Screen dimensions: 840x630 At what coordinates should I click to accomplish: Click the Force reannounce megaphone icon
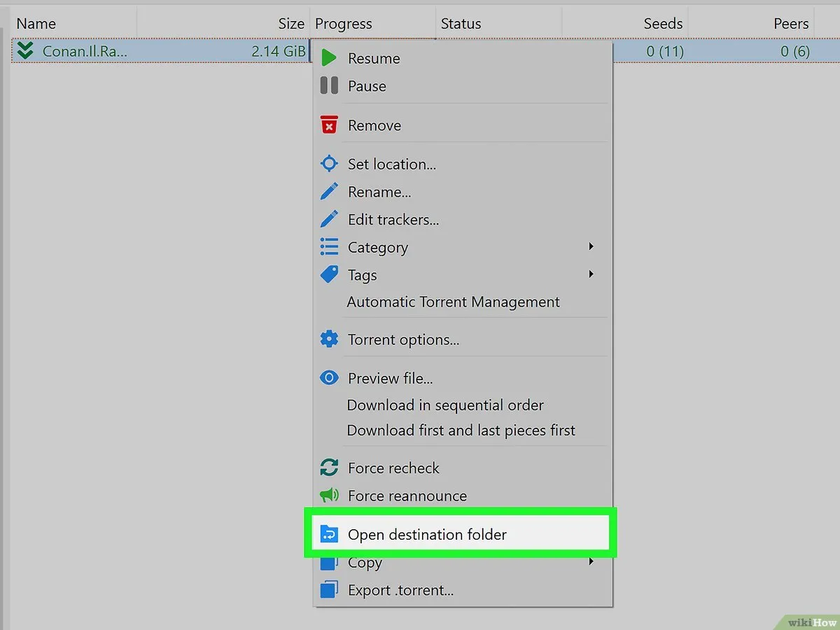329,496
